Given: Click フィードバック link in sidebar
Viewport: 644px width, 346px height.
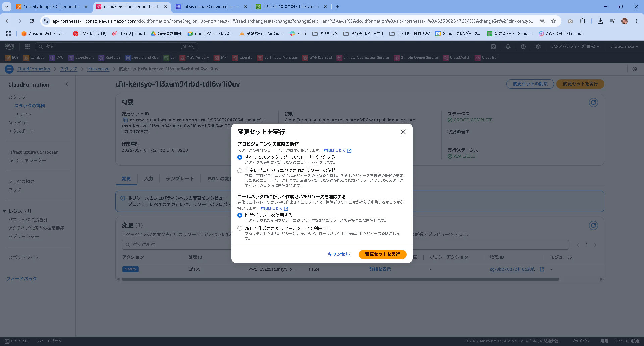Looking at the screenshot, I should [22, 279].
